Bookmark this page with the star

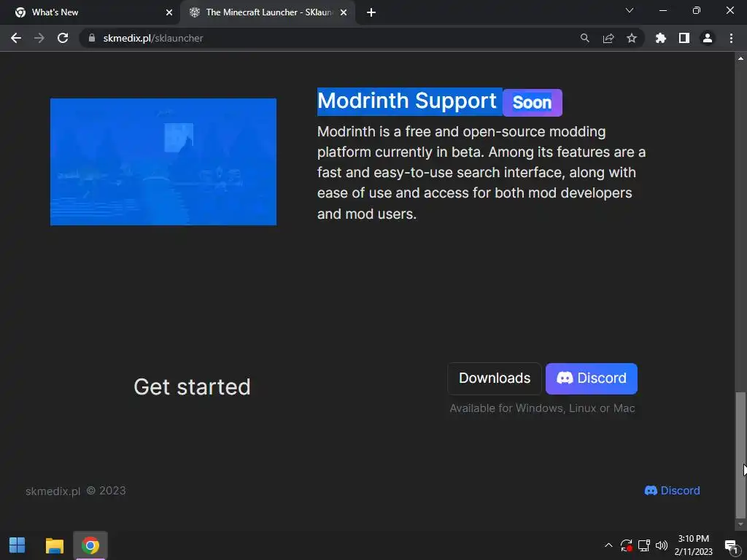[x=632, y=38]
